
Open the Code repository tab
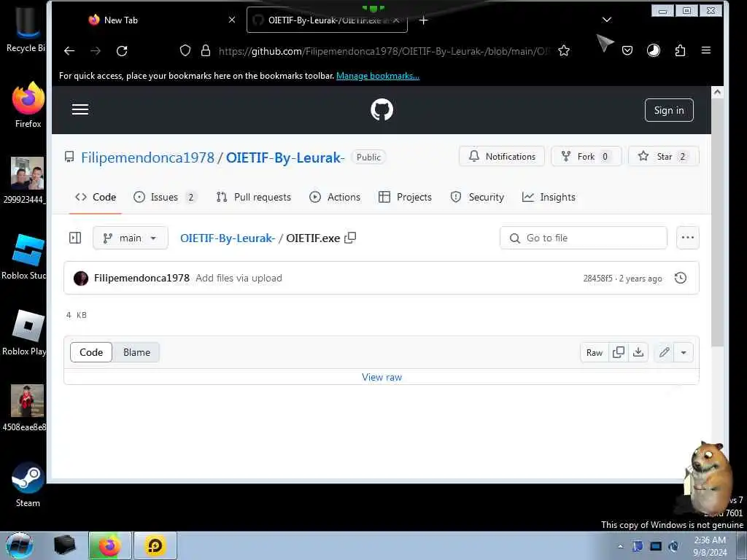(96, 197)
